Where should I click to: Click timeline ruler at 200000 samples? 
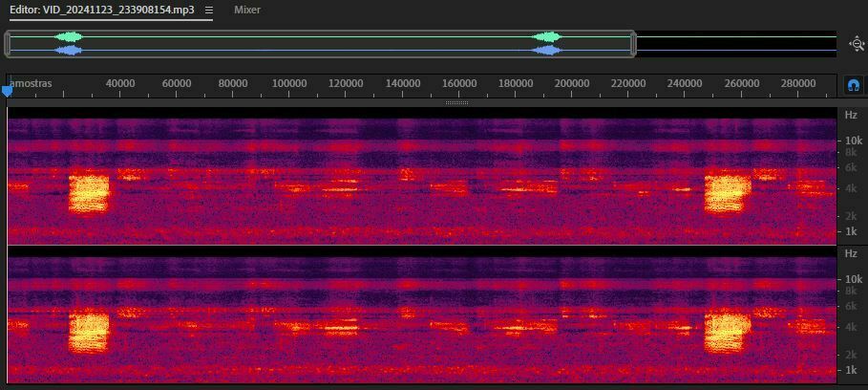point(573,84)
